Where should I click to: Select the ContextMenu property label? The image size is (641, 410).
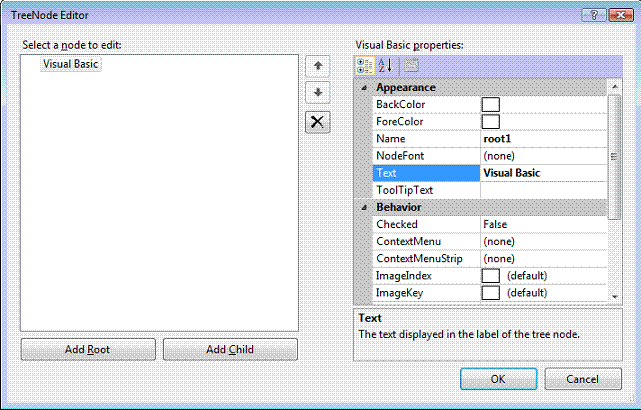[426, 242]
